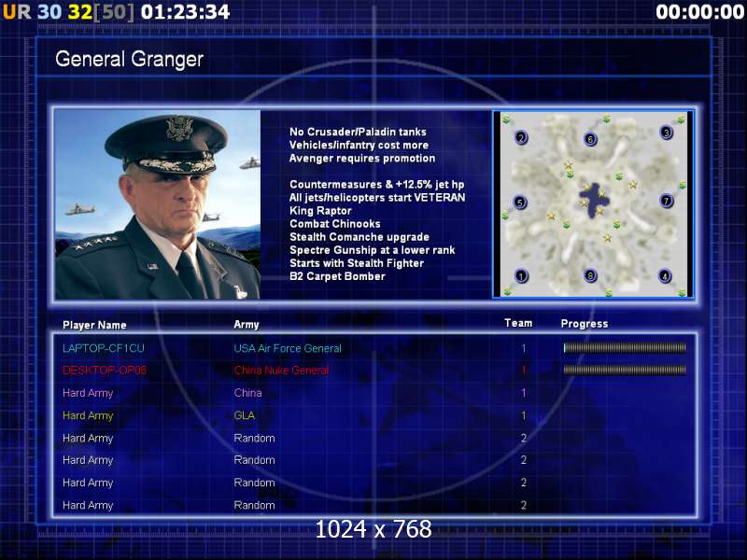The width and height of the screenshot is (747, 560).
Task: Click the gray [50] counter at top
Action: (114, 12)
